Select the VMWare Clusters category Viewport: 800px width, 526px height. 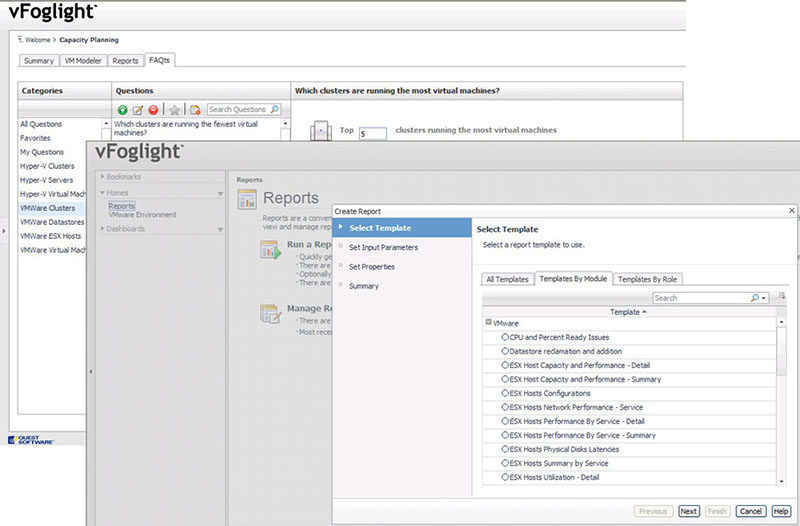point(52,208)
